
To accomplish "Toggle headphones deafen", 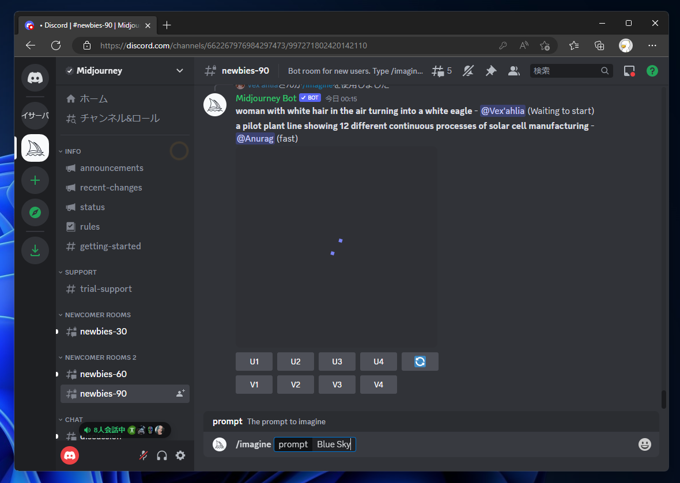I will point(162,455).
